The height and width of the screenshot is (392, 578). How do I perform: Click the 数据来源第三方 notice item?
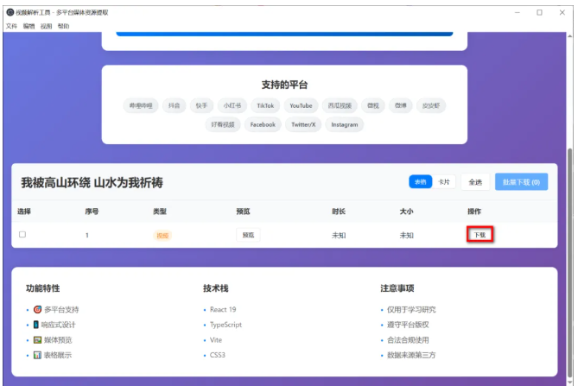click(411, 355)
